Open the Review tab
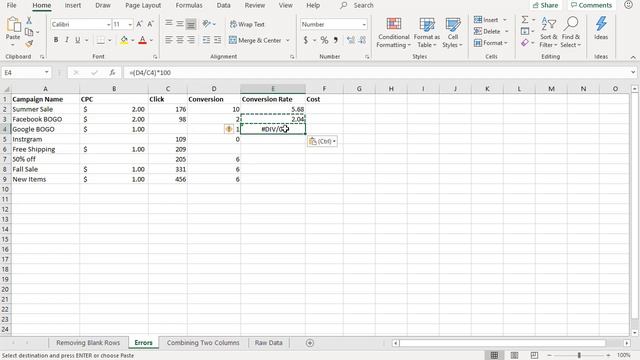 pyautogui.click(x=255, y=5)
